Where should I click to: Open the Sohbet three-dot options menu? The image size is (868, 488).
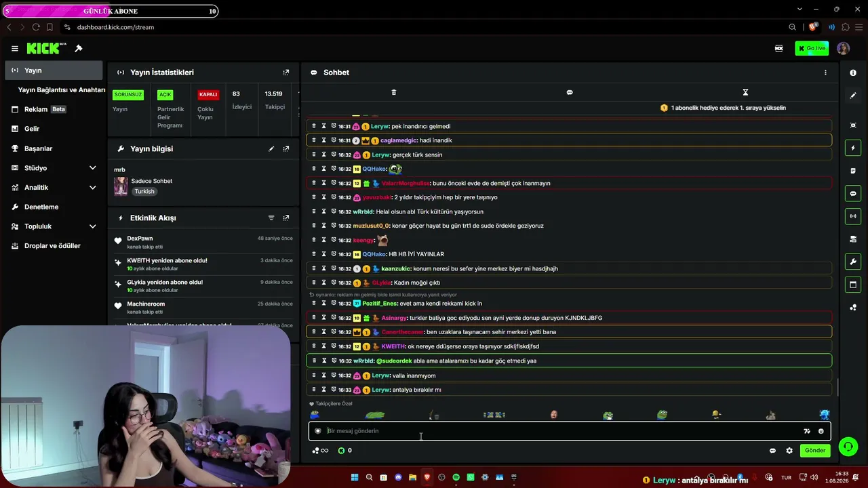[x=825, y=73]
